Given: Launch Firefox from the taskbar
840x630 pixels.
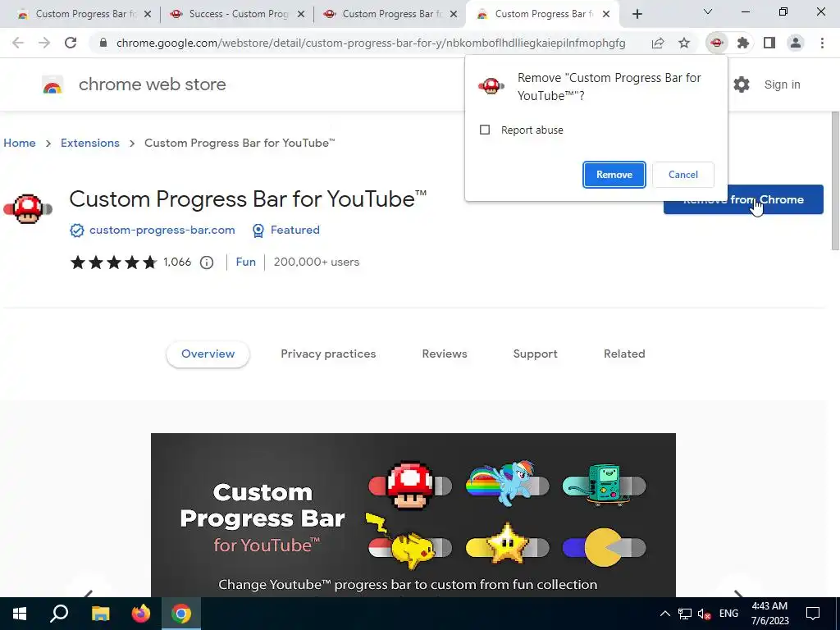Looking at the screenshot, I should 141,614.
